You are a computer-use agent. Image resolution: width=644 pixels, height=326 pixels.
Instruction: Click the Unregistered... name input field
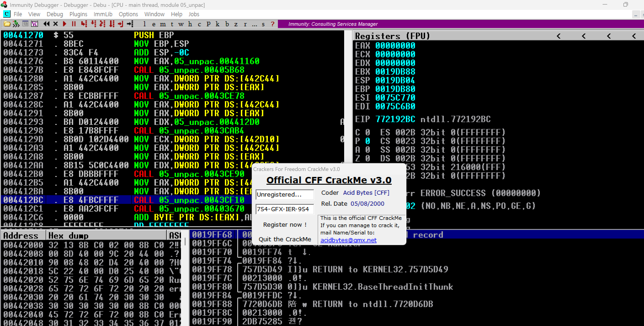click(285, 194)
